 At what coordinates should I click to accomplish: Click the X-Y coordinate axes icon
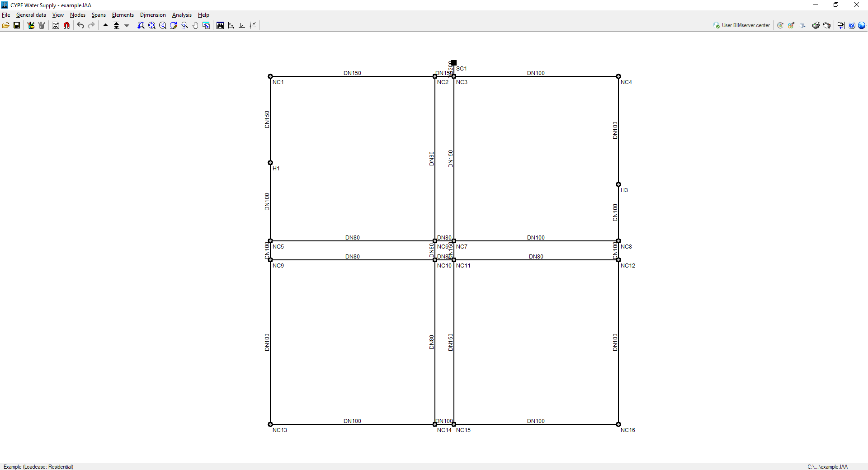pyautogui.click(x=231, y=25)
